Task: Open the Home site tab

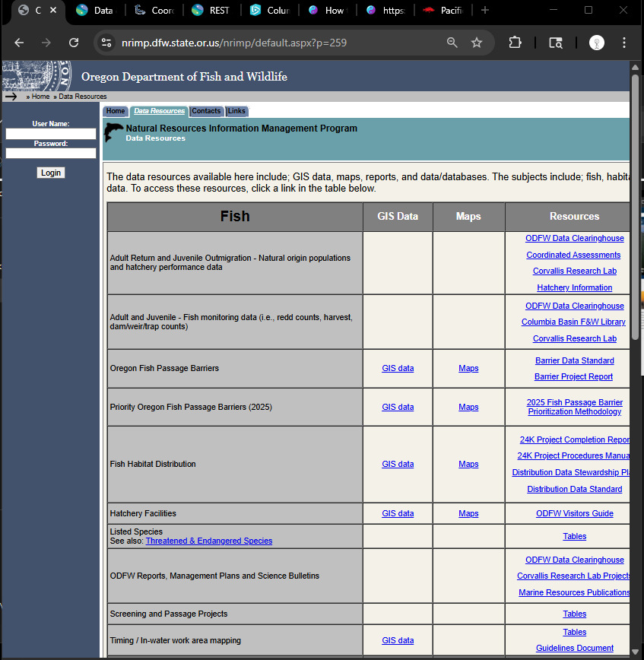Action: tap(116, 111)
